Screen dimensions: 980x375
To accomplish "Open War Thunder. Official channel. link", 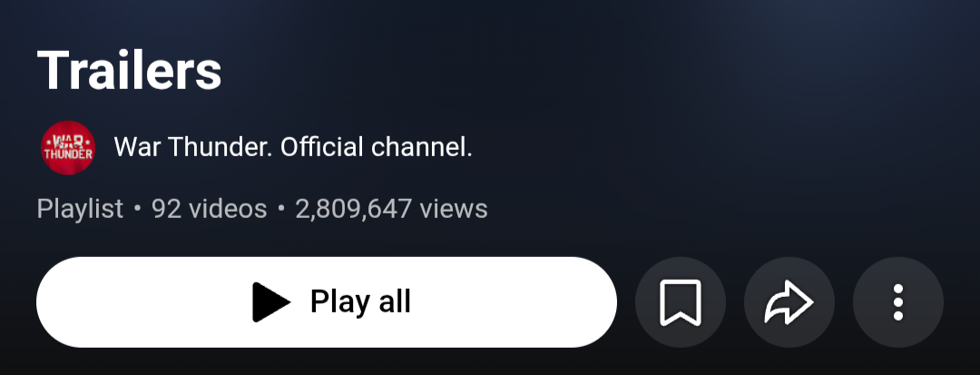I will point(292,147).
